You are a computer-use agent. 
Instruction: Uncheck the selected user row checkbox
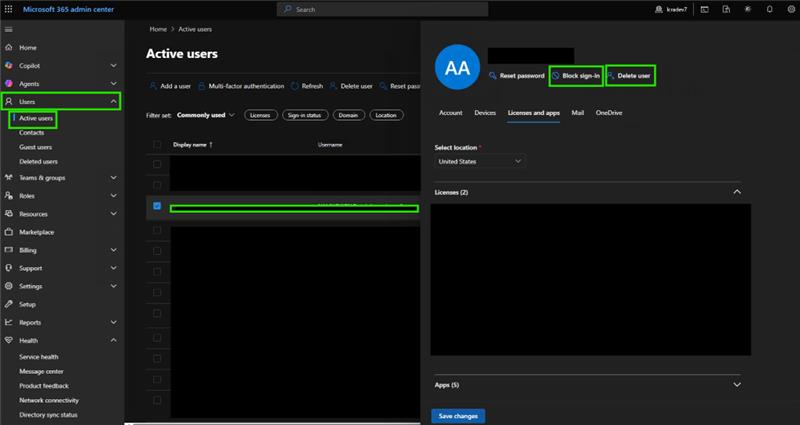tap(157, 206)
